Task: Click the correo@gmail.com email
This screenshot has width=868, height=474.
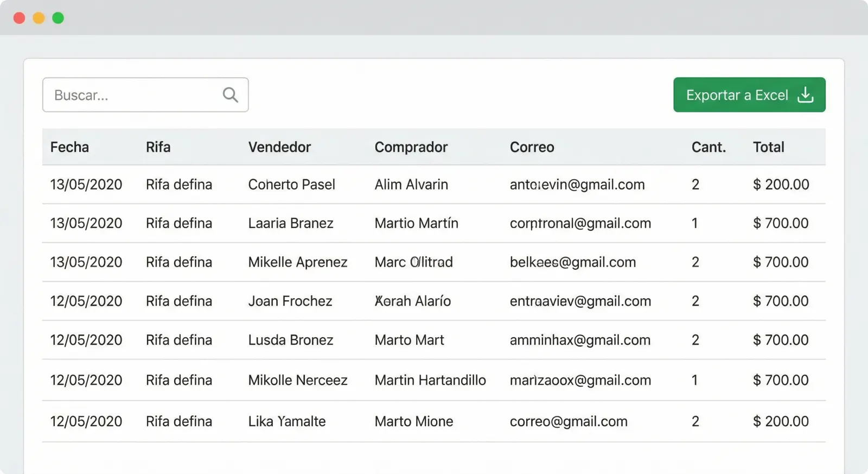Action: (x=569, y=421)
